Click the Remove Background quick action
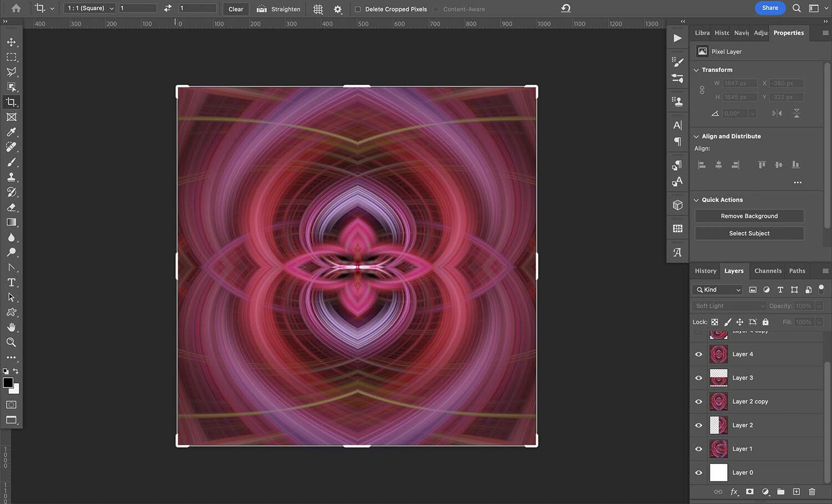Viewport: 832px width, 504px height. pos(749,216)
